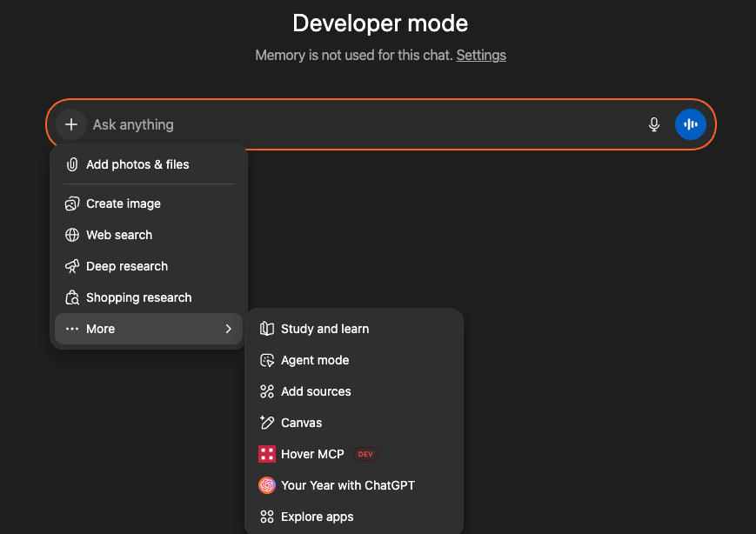Viewport: 756px width, 534px height.
Task: Choose Create image from the menu
Action: [149, 204]
